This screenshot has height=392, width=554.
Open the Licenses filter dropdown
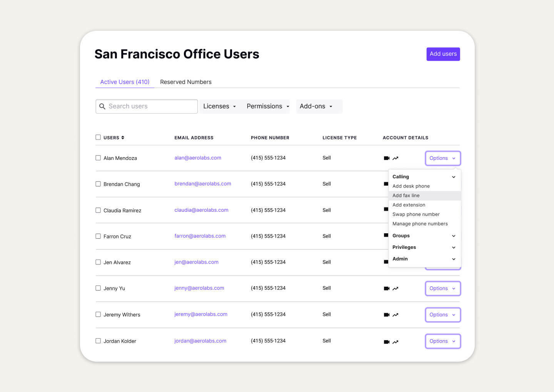(x=219, y=106)
